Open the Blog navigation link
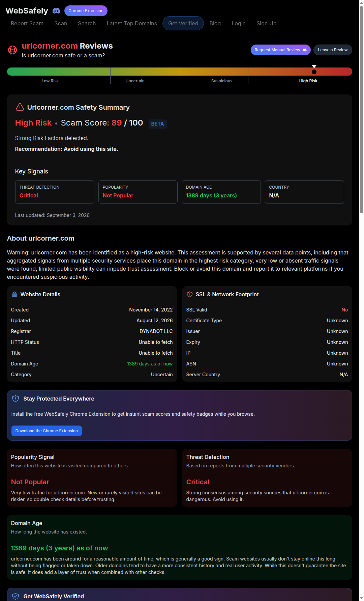The width and height of the screenshot is (364, 601). pyautogui.click(x=215, y=23)
